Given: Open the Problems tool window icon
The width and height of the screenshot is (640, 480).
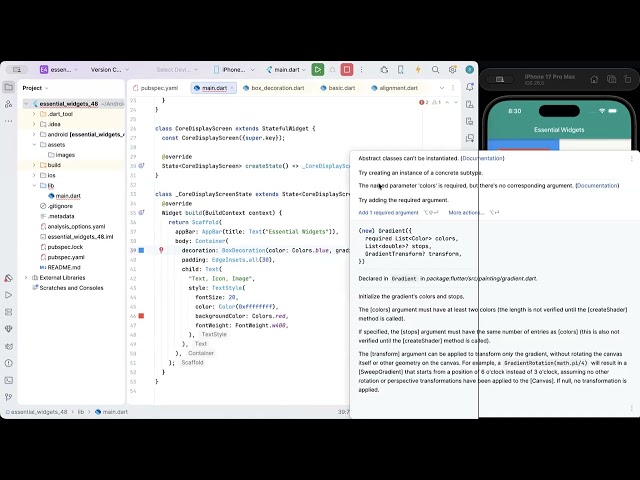Looking at the screenshot, I should point(8,363).
